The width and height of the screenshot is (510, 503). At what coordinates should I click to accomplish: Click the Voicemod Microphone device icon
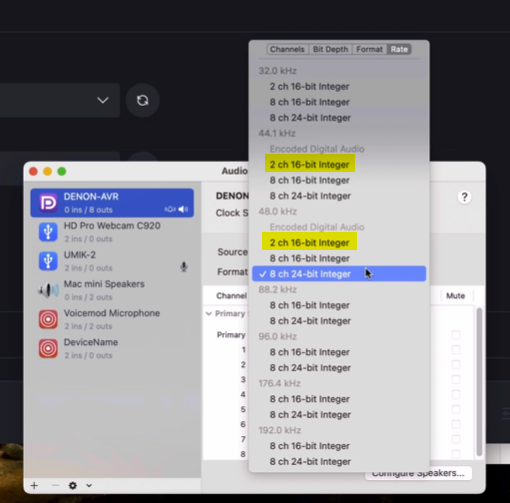pos(48,319)
